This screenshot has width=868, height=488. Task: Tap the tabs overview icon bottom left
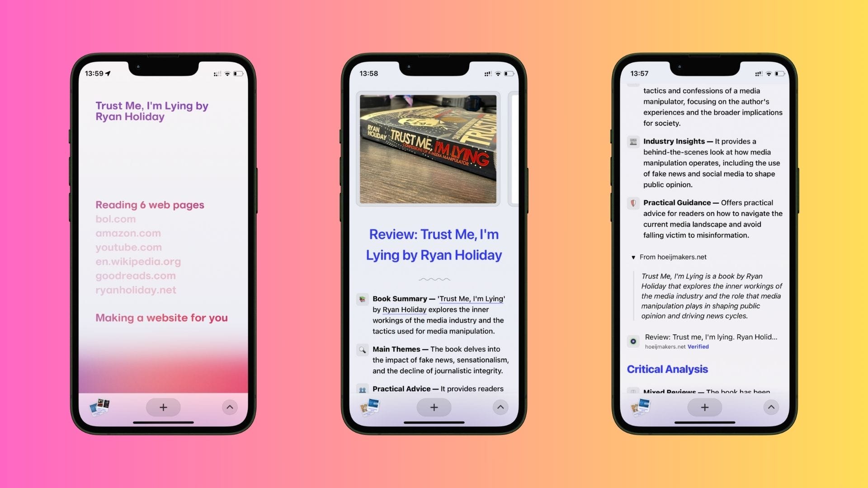100,407
